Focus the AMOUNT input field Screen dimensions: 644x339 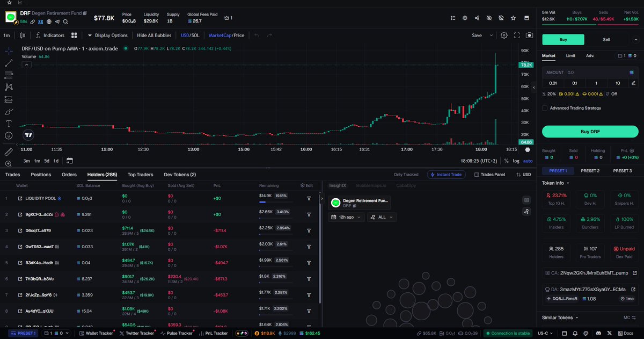tap(590, 72)
